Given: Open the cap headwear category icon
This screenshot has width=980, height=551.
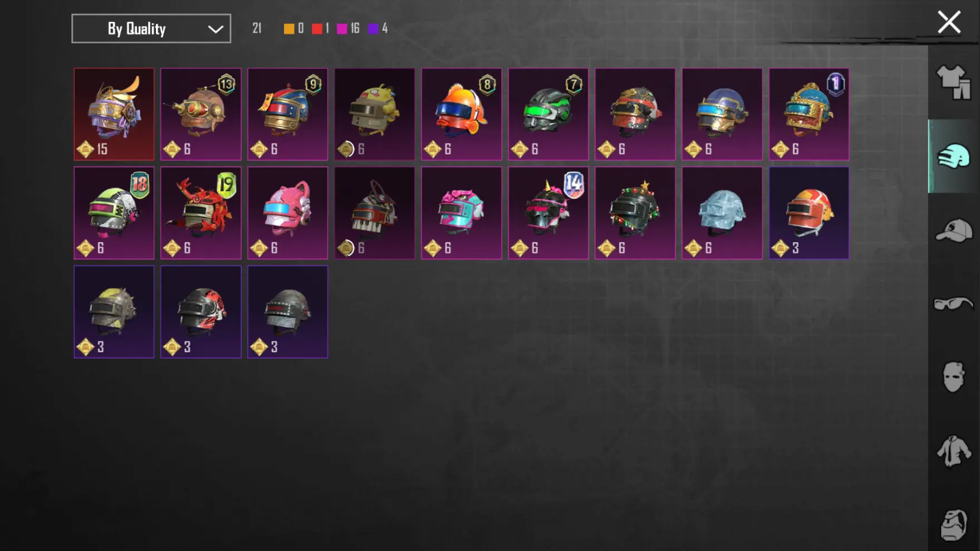Looking at the screenshot, I should click(953, 230).
